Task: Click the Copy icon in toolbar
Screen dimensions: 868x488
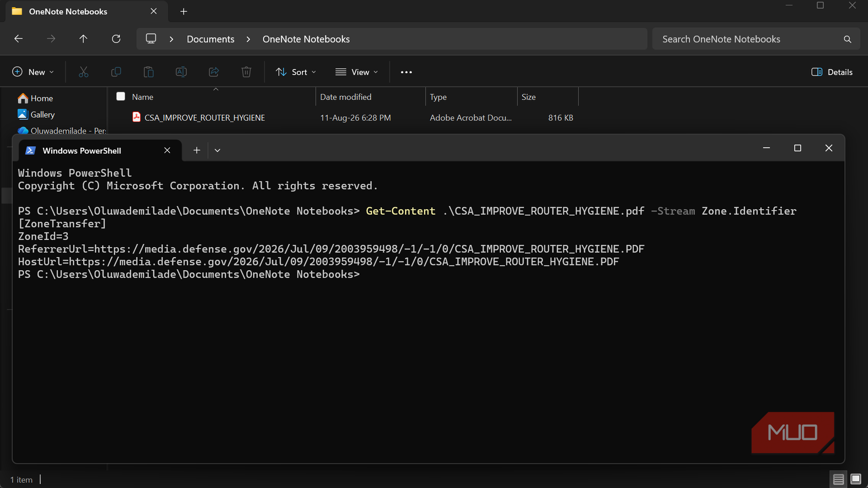Action: pyautogui.click(x=116, y=72)
